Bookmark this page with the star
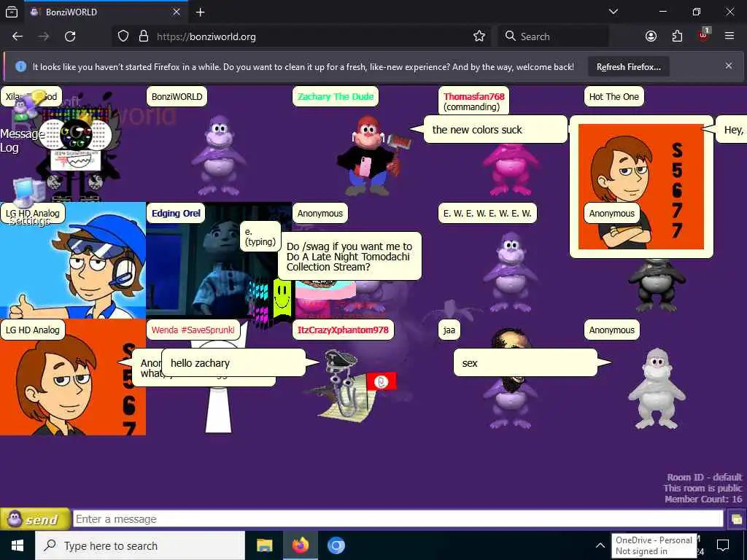The height and width of the screenshot is (560, 747). (479, 36)
